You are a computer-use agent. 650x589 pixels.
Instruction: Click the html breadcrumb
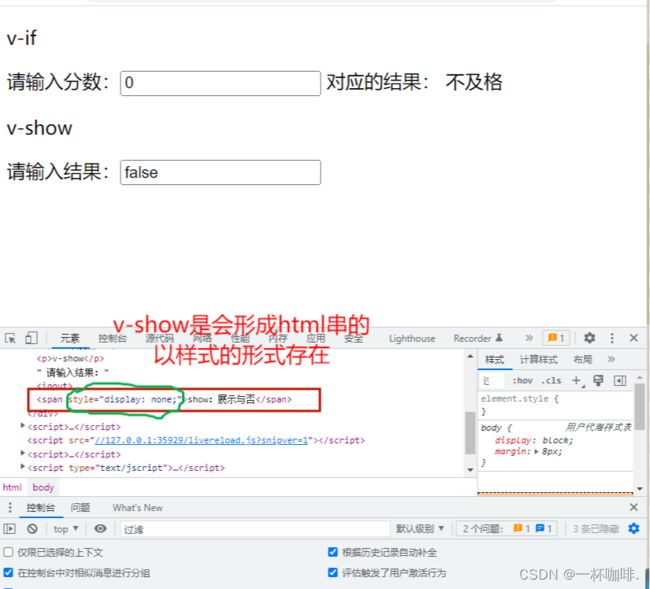(x=12, y=487)
